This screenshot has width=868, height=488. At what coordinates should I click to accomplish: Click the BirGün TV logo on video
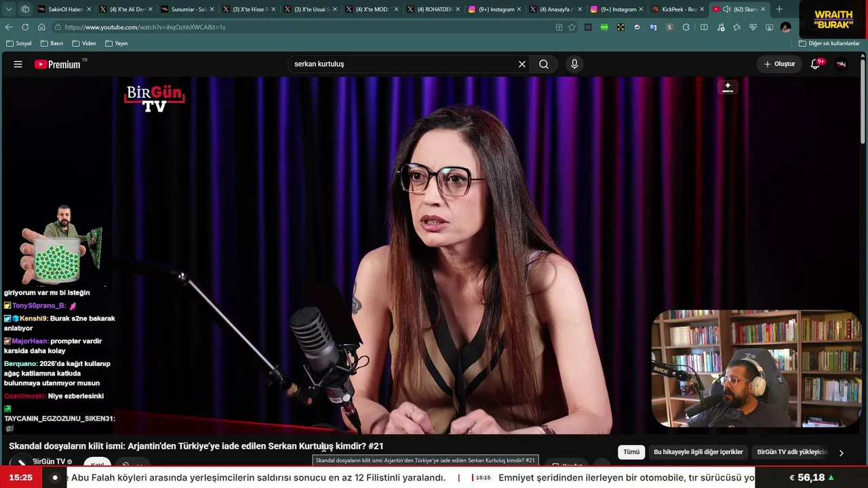coord(155,98)
